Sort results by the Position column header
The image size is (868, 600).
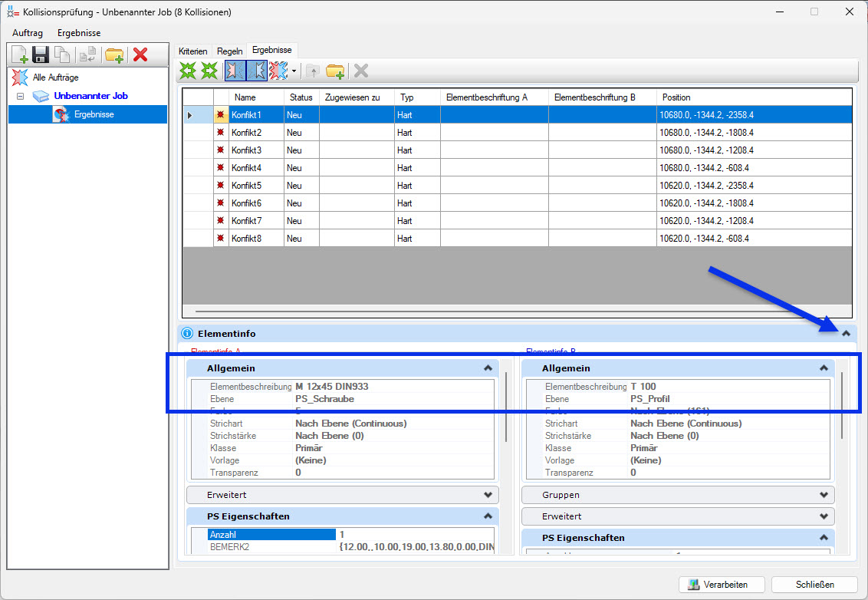click(754, 97)
